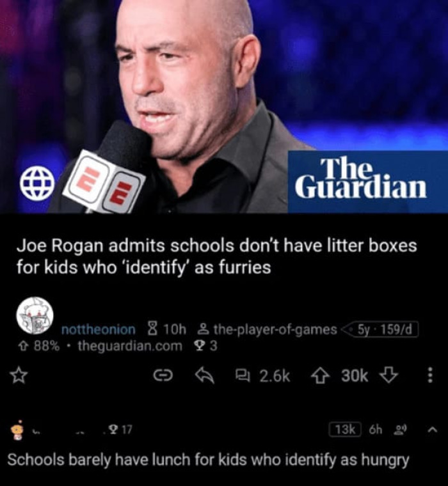Open the Joe Rogan litter boxes headline

pyautogui.click(x=216, y=256)
